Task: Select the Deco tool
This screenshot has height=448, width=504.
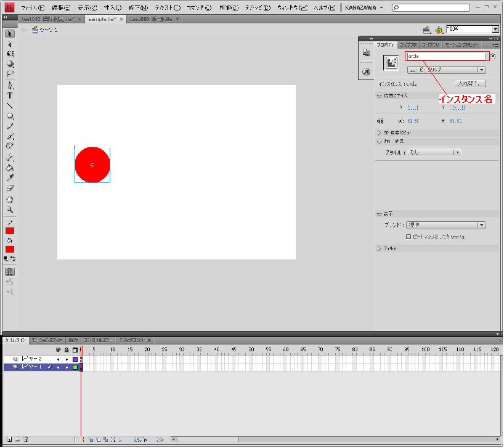Action: [10, 146]
